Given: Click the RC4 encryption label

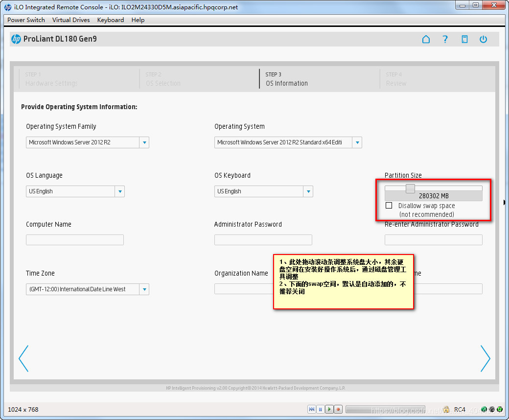Looking at the screenshot, I should 460,410.
